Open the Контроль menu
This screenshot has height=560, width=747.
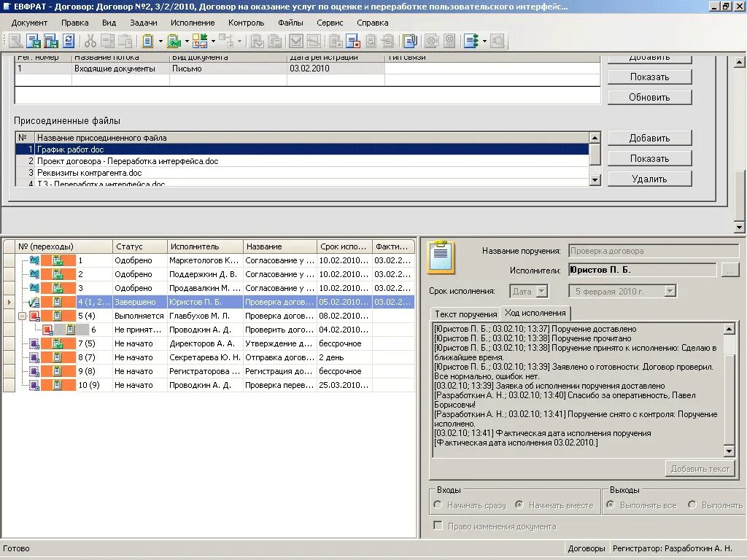(246, 23)
